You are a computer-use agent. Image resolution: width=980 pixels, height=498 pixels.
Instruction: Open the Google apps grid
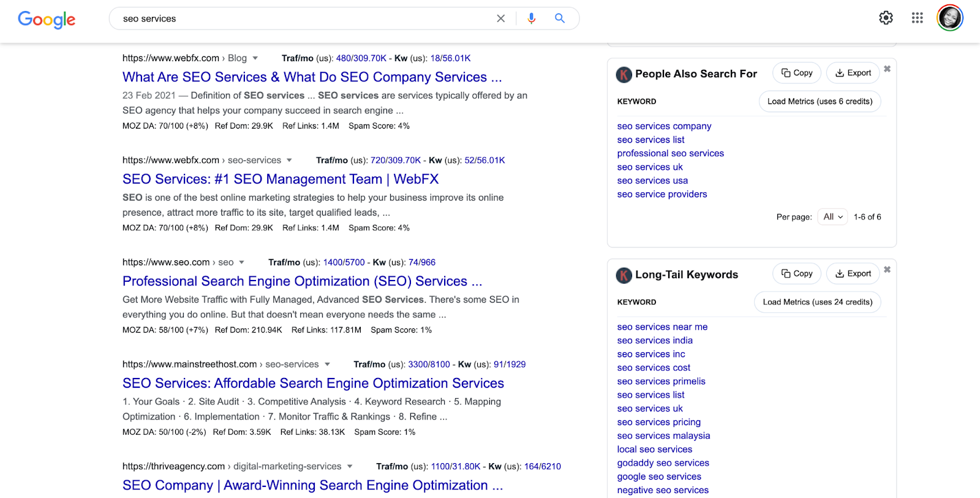(x=917, y=18)
